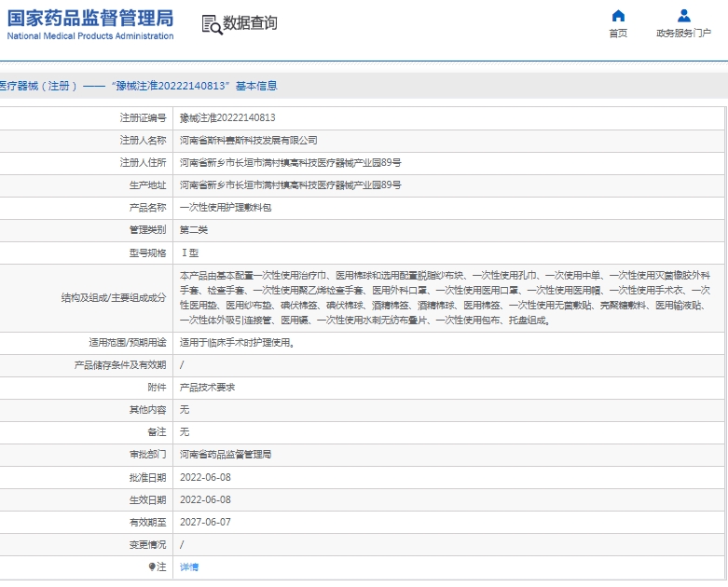
Task: Click the home icon above 首页
Action: click(618, 16)
